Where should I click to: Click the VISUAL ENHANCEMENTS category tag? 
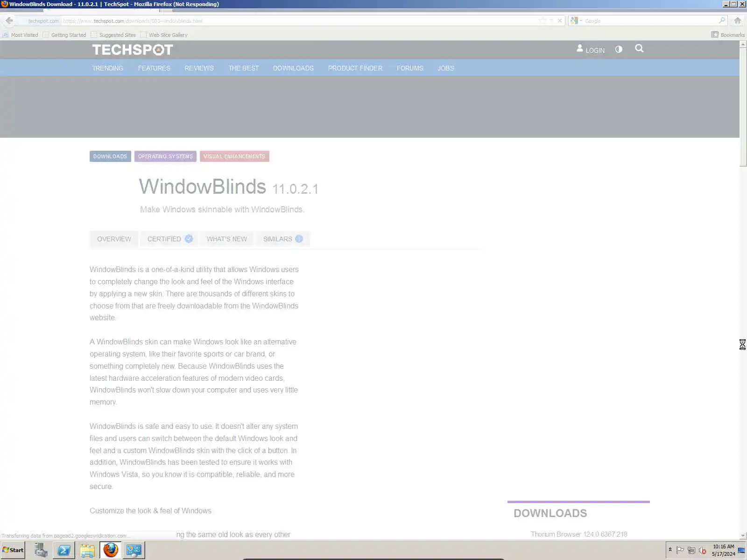[234, 156]
